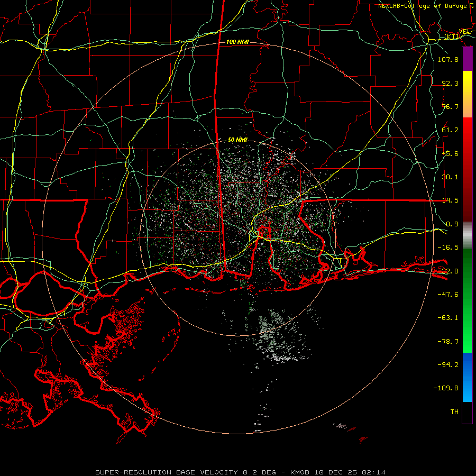Viewport: 476px width, 476px height.
Task: Select the -63.1 scale value
Action: tap(448, 318)
